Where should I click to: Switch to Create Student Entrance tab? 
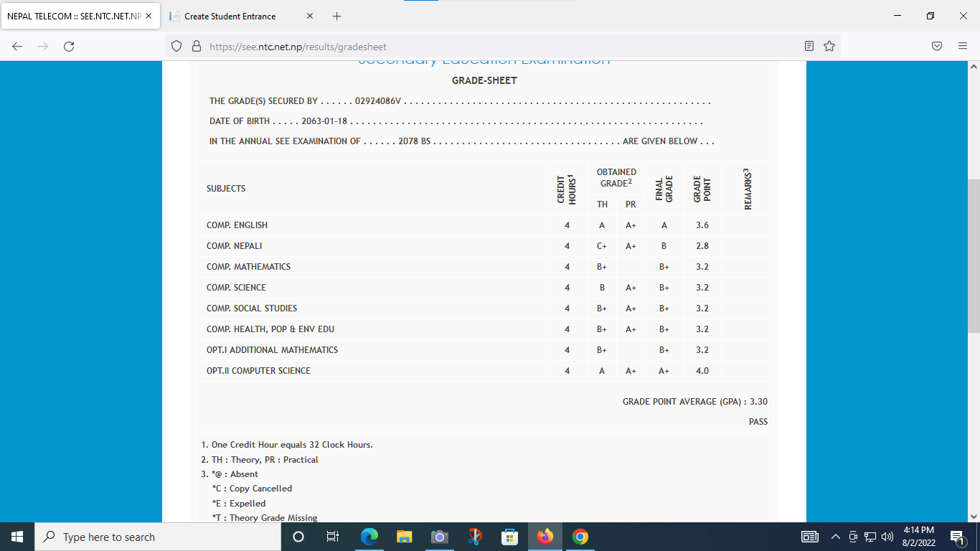click(230, 16)
